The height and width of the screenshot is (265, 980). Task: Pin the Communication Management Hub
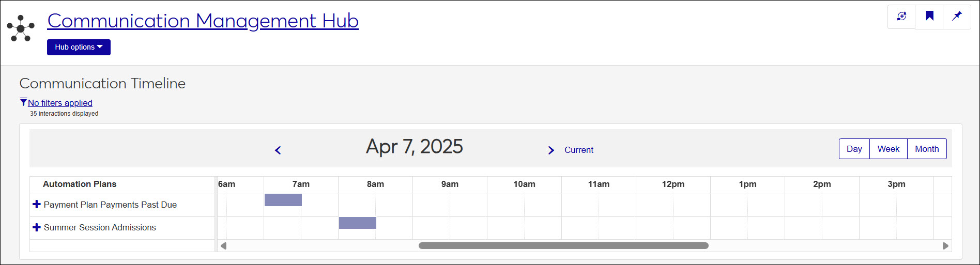pyautogui.click(x=957, y=17)
